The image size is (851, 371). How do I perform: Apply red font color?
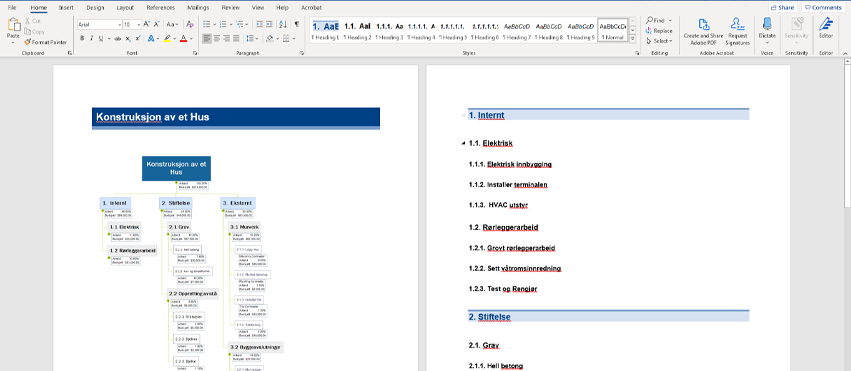(x=184, y=39)
